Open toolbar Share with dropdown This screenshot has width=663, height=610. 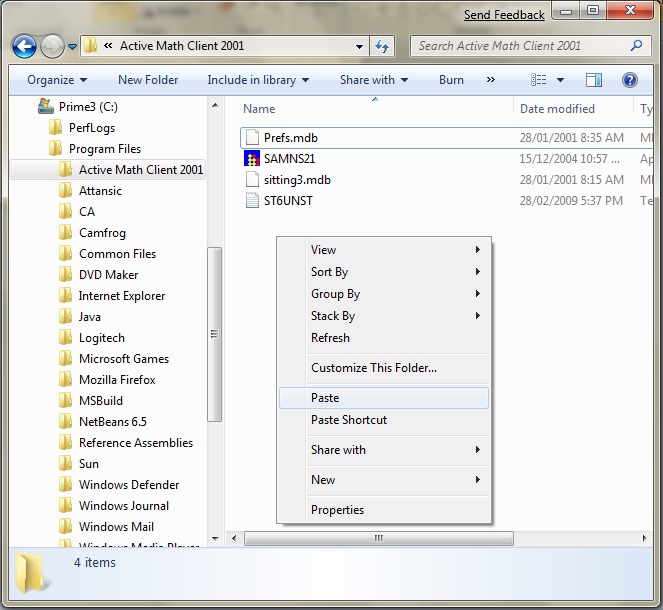(x=374, y=80)
